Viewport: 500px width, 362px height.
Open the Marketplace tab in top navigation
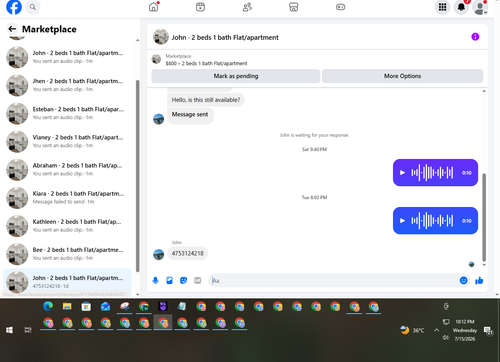click(294, 7)
